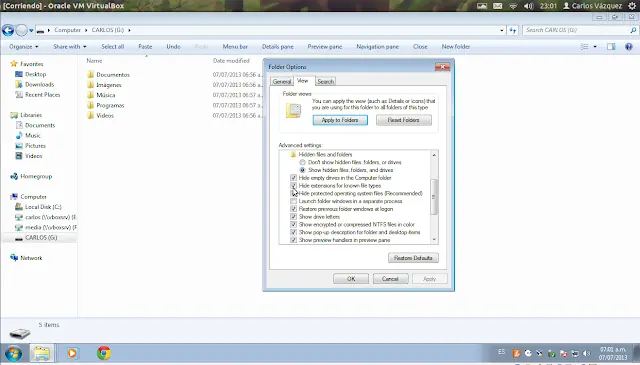The width and height of the screenshot is (640, 365).
Task: Change view layout icon in toolbar
Action: (x=584, y=47)
